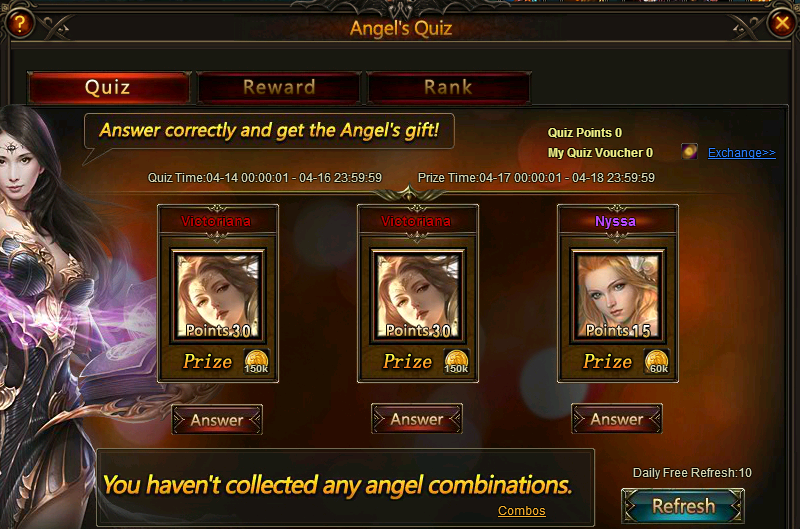Viewport: 800px width, 529px height.
Task: Switch to the Rank tab
Action: (448, 88)
